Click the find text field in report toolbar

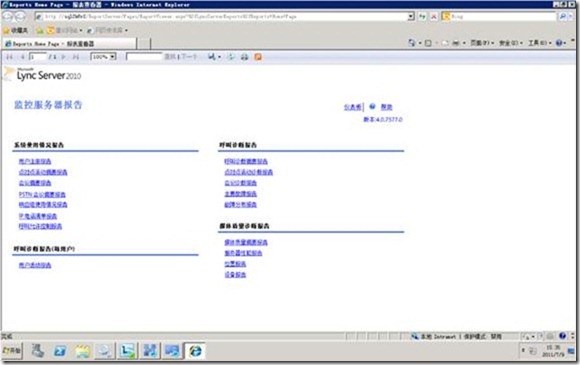coord(144,57)
